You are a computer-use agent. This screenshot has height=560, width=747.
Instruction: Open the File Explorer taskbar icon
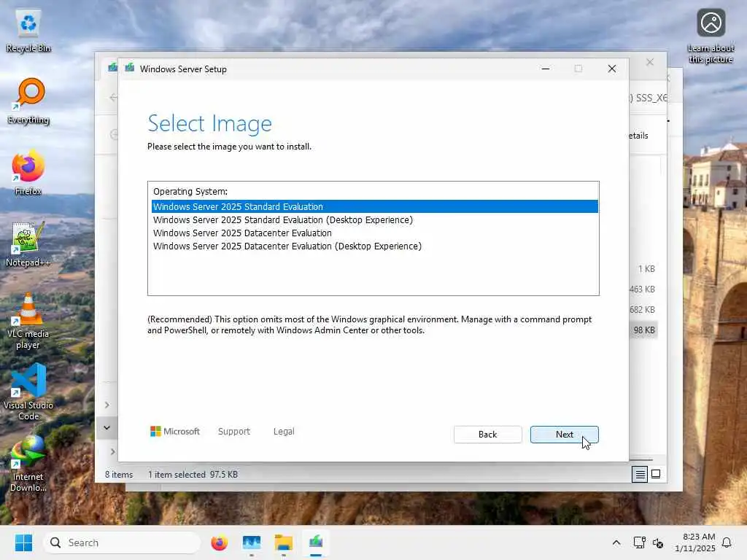pos(284,542)
